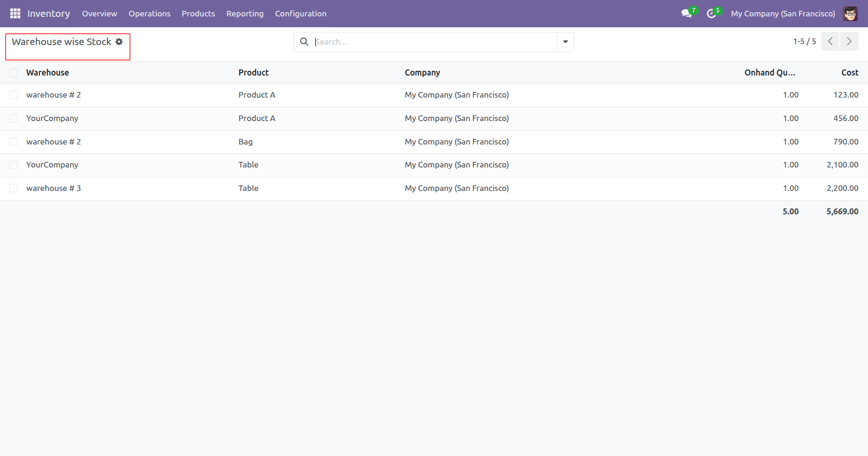Click the gear icon beside Warehouse wise Stock
The width and height of the screenshot is (868, 456).
[x=119, y=42]
